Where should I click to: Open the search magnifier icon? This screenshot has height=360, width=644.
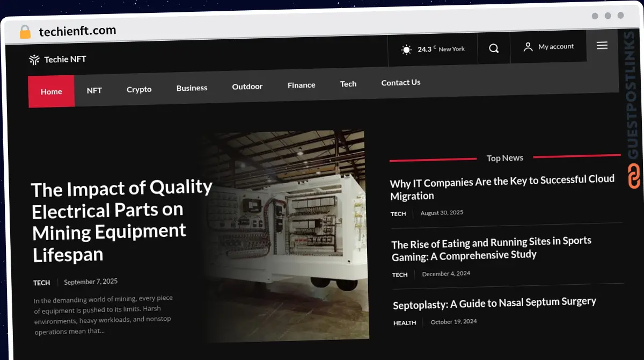[x=494, y=48]
